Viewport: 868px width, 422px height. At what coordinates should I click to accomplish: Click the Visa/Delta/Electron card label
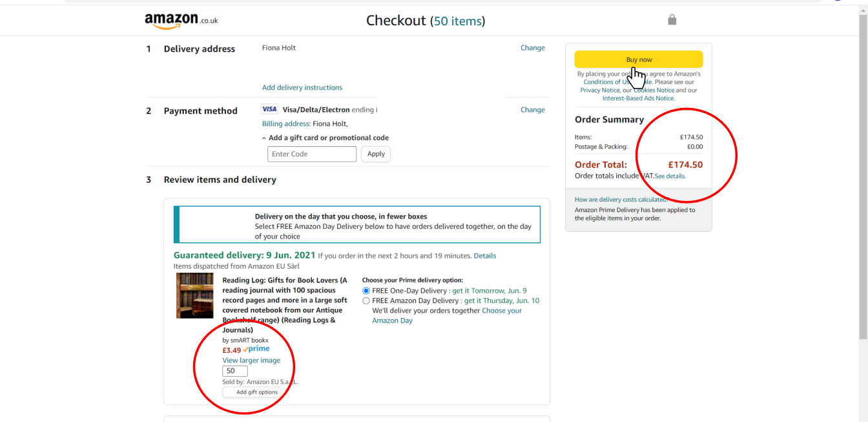tap(316, 110)
